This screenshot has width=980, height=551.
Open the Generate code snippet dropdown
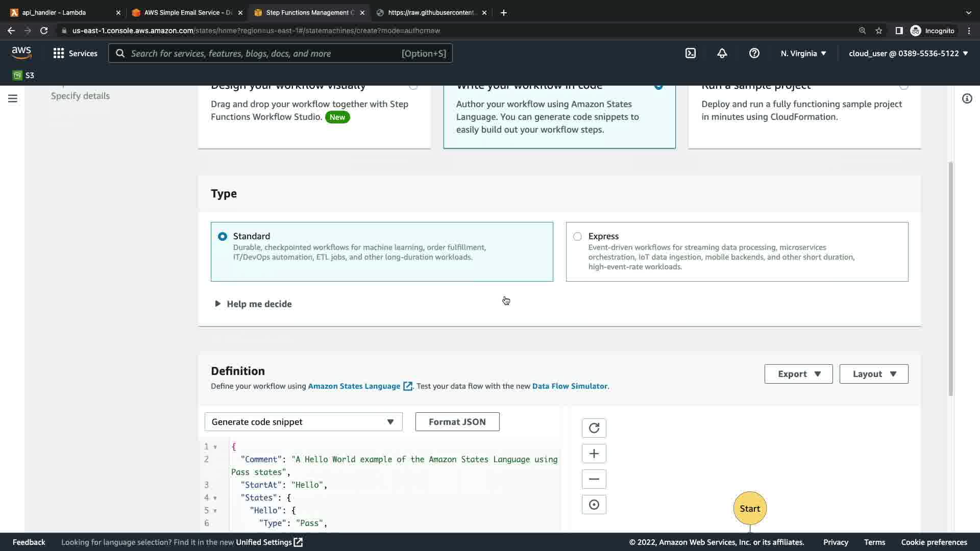[303, 422]
